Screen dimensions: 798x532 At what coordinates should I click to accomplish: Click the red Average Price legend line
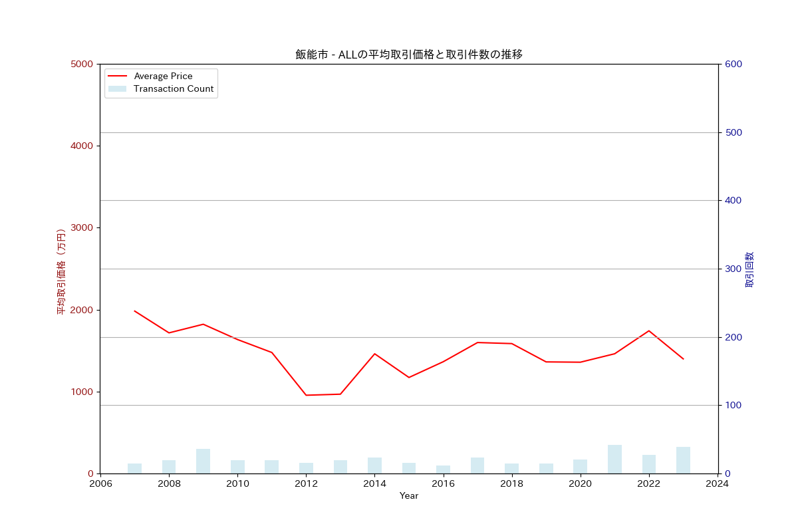pos(117,76)
